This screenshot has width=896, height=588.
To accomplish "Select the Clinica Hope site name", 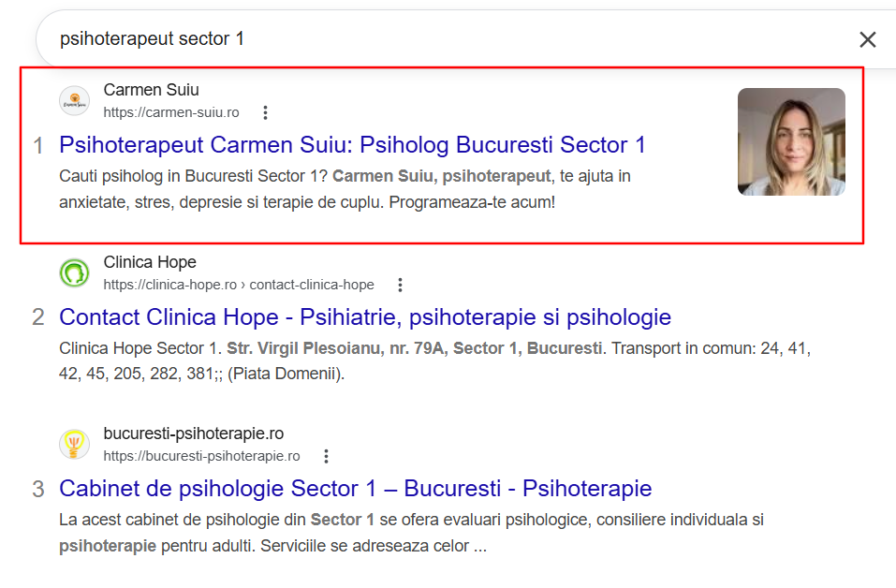I will pyautogui.click(x=150, y=262).
